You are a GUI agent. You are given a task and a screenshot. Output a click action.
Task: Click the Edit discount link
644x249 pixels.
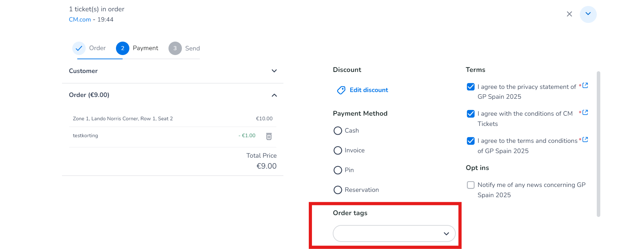369,90
